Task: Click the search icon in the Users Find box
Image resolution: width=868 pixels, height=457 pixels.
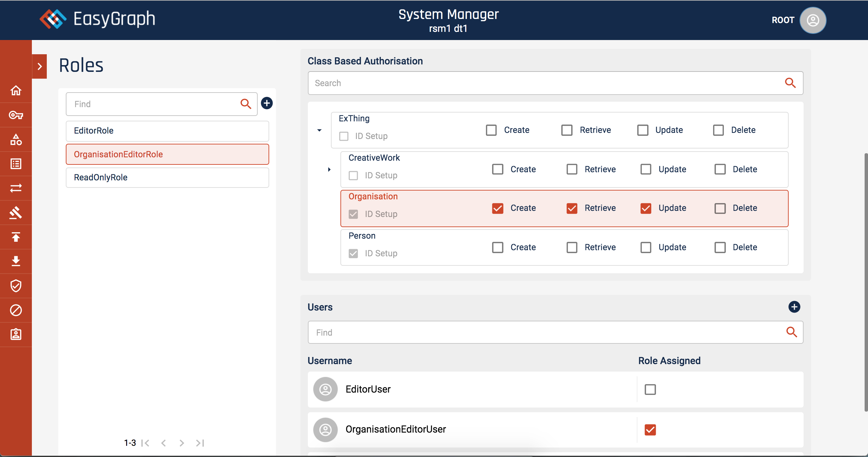Action: tap(791, 332)
